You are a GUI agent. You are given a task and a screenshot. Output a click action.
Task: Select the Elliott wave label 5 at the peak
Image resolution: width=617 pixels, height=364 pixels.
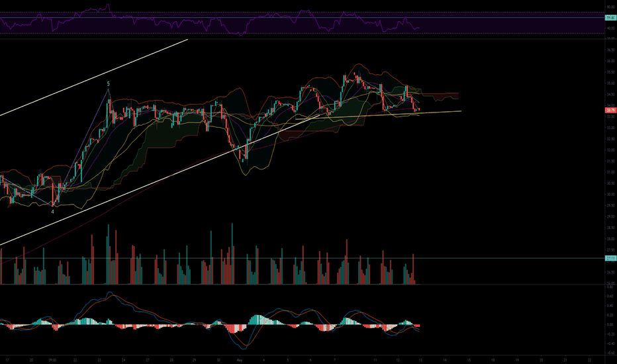tap(109, 84)
